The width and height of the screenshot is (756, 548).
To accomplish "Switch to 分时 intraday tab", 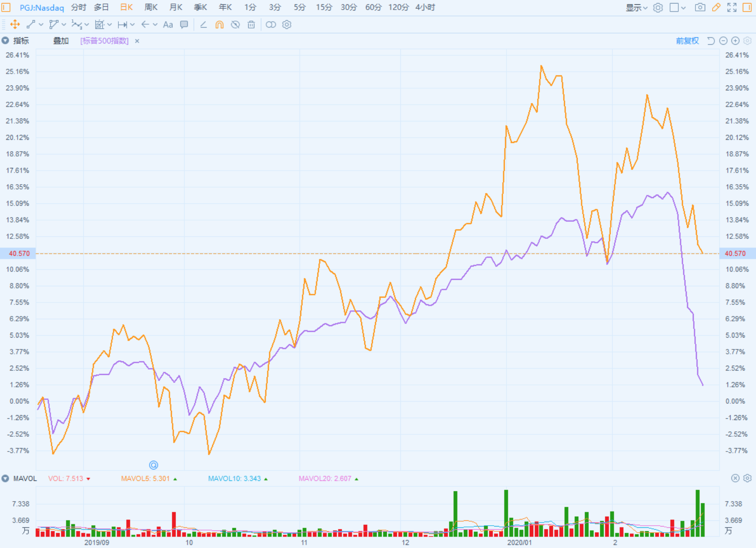I will [x=78, y=7].
